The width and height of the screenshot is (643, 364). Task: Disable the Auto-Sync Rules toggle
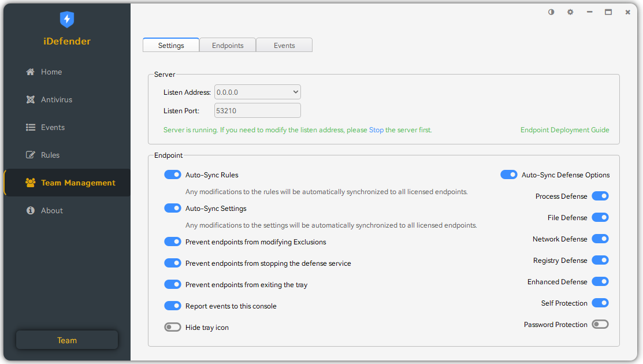pyautogui.click(x=173, y=174)
